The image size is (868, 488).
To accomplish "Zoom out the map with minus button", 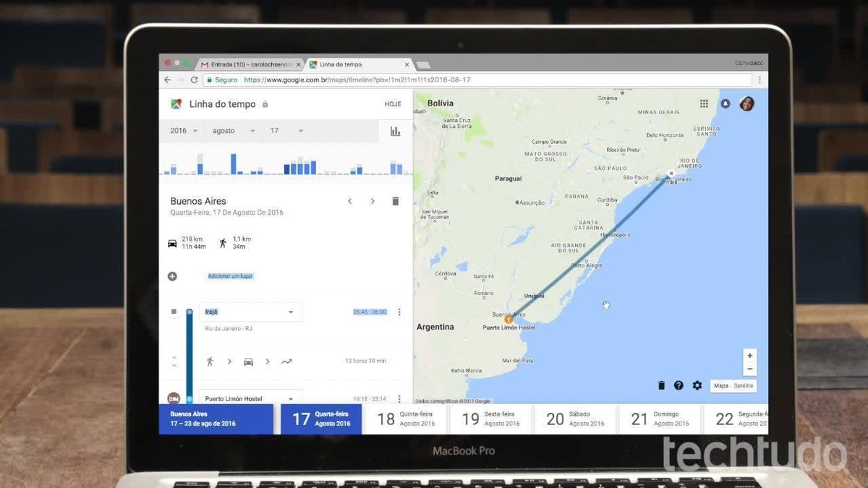I will coord(750,369).
